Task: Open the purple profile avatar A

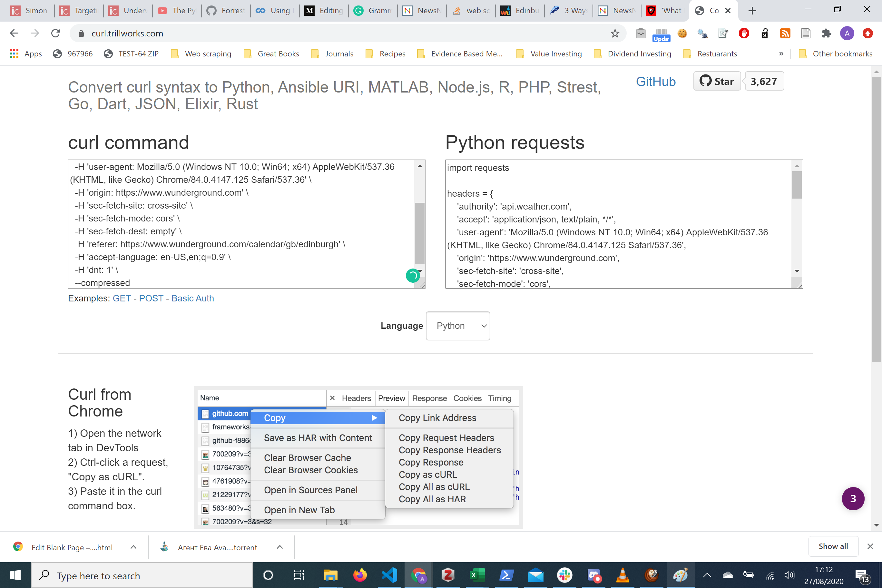Action: tap(847, 34)
